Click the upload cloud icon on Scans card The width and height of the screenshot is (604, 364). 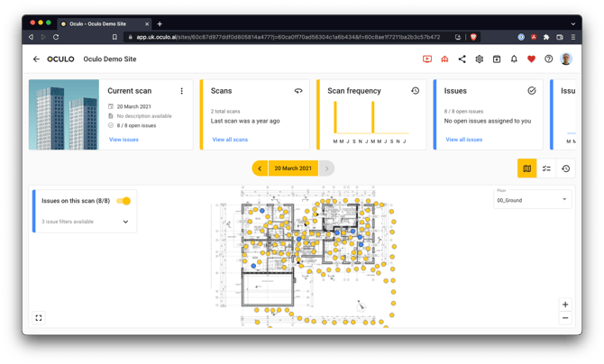pos(298,91)
